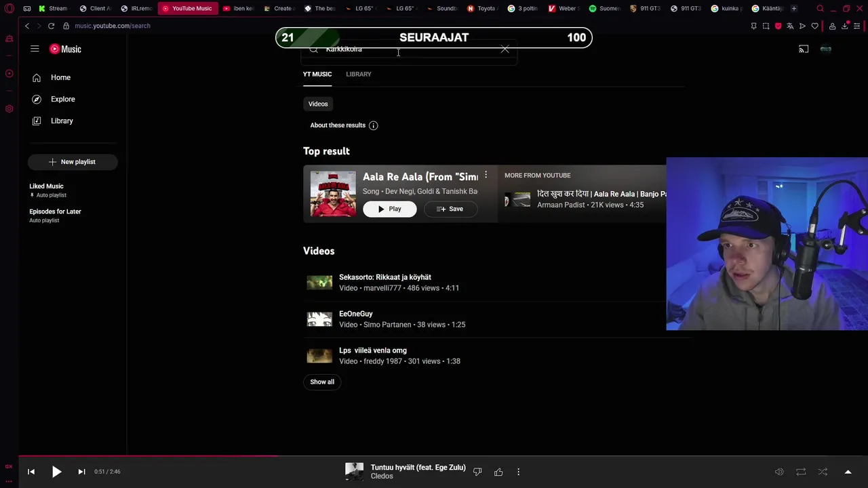The height and width of the screenshot is (488, 868).
Task: Open the About these results info icon
Action: point(373,125)
